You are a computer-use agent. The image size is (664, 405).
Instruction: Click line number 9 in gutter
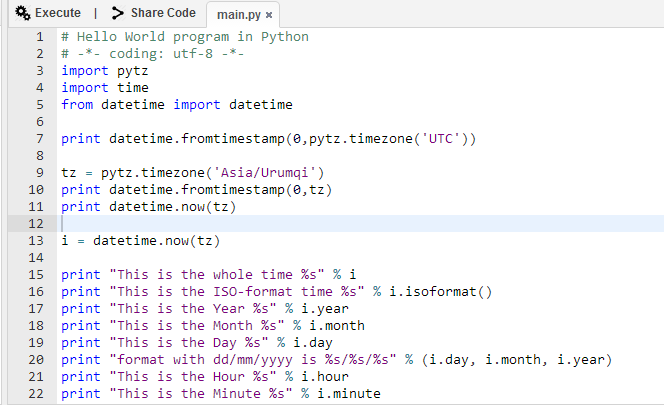point(40,173)
